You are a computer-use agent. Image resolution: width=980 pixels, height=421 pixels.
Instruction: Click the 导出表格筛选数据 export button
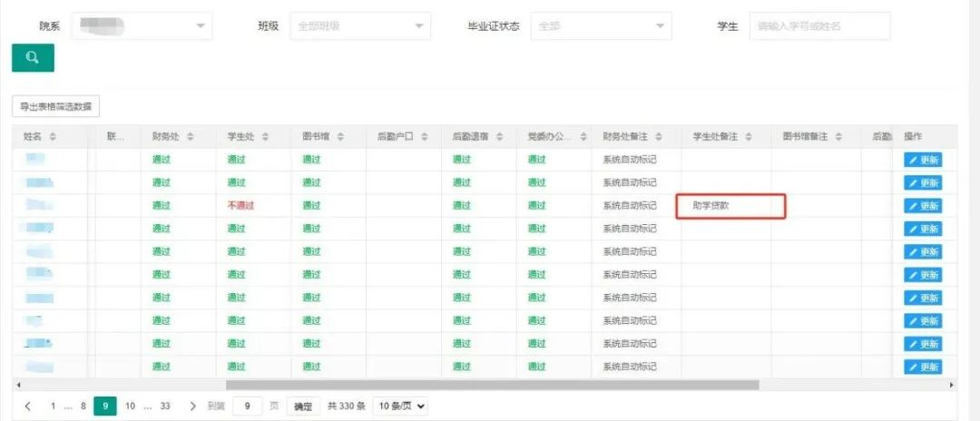55,107
